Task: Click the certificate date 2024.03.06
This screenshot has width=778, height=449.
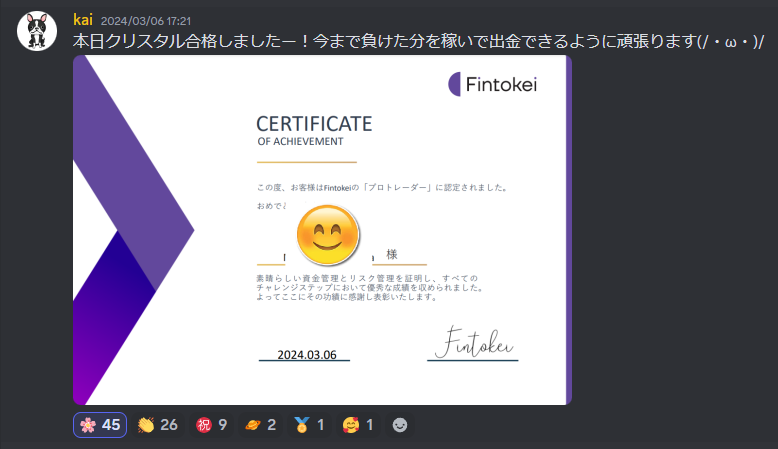Action: click(x=307, y=355)
